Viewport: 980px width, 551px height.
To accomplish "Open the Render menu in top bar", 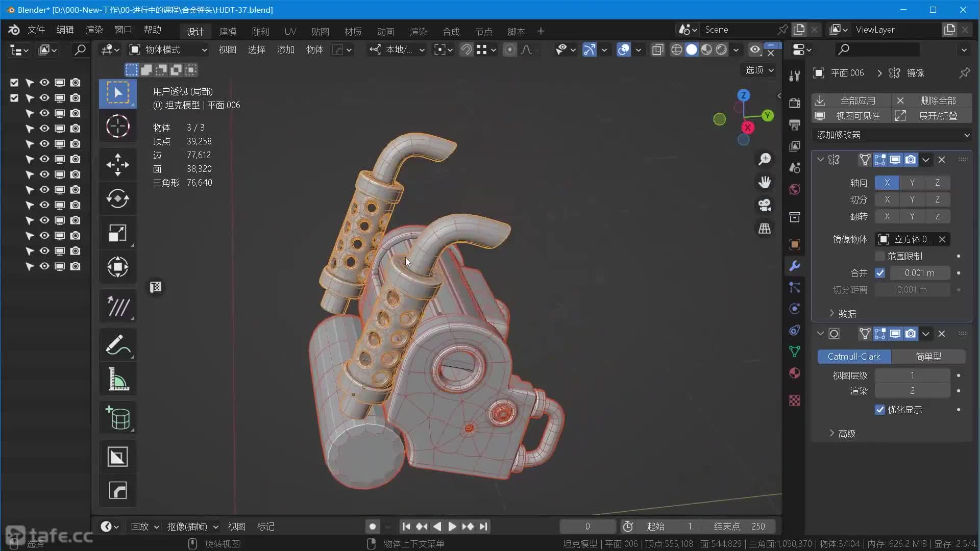I will tap(94, 30).
